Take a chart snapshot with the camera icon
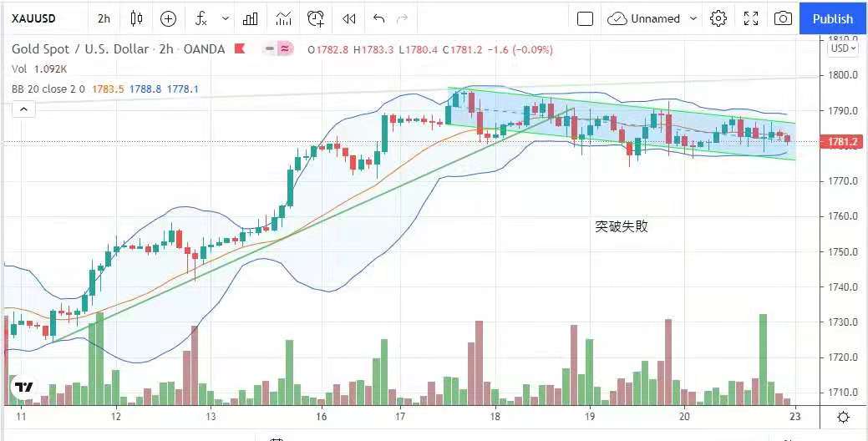 783,18
